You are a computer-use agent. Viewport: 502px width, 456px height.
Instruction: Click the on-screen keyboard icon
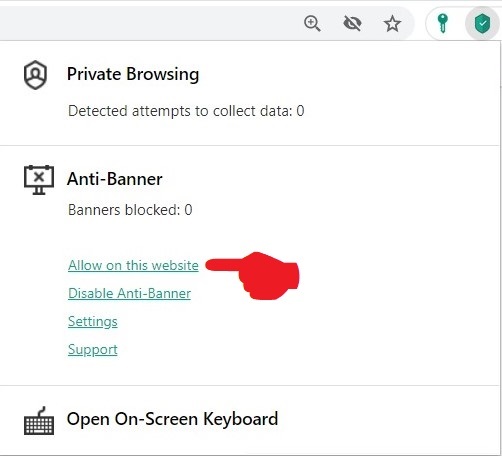(39, 421)
